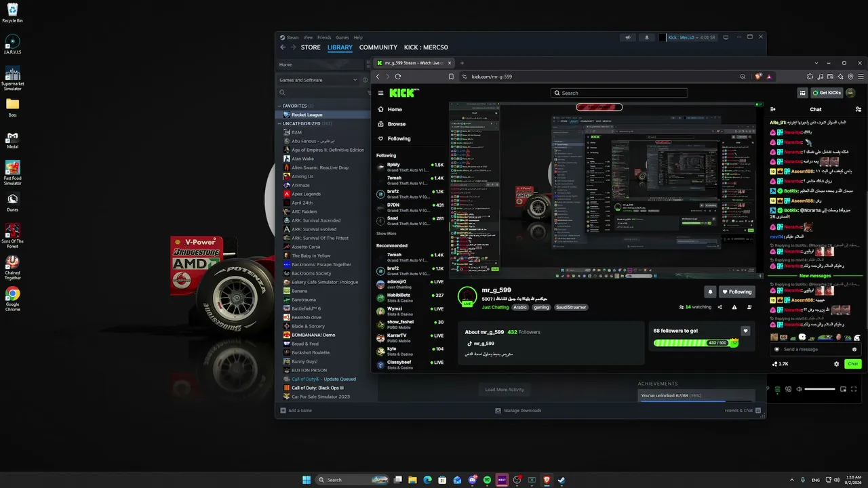
Task: Open Steam Friends menu
Action: click(324, 37)
